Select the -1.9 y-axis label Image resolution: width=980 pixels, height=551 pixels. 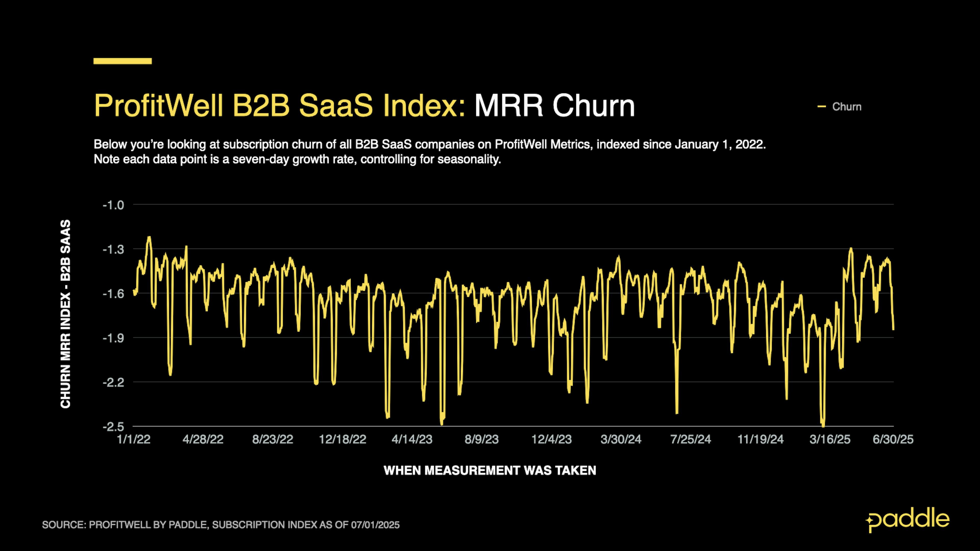click(113, 338)
